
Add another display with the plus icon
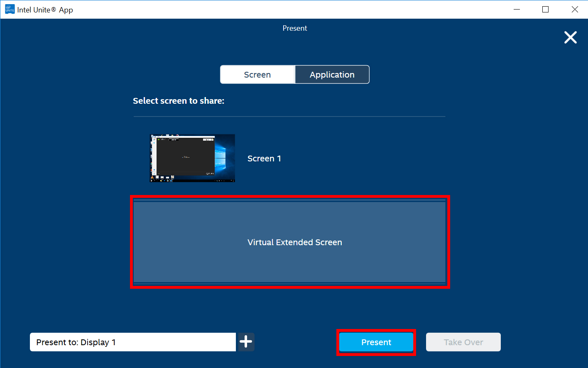click(x=246, y=342)
